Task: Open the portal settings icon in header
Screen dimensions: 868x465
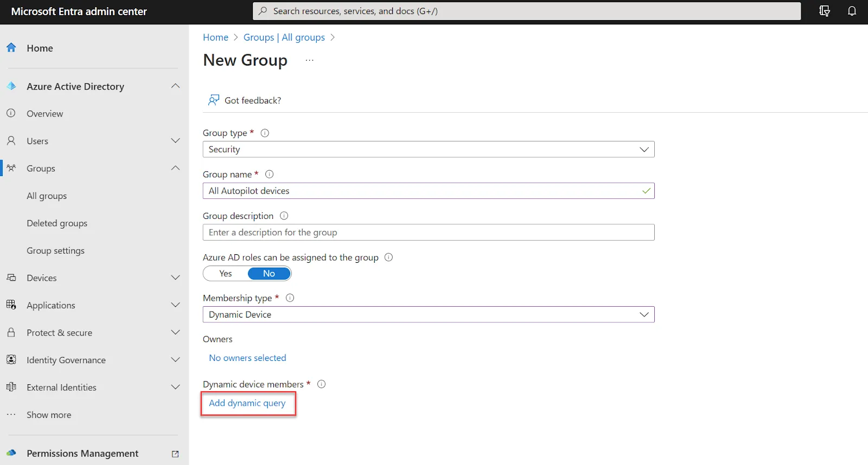Action: point(825,11)
